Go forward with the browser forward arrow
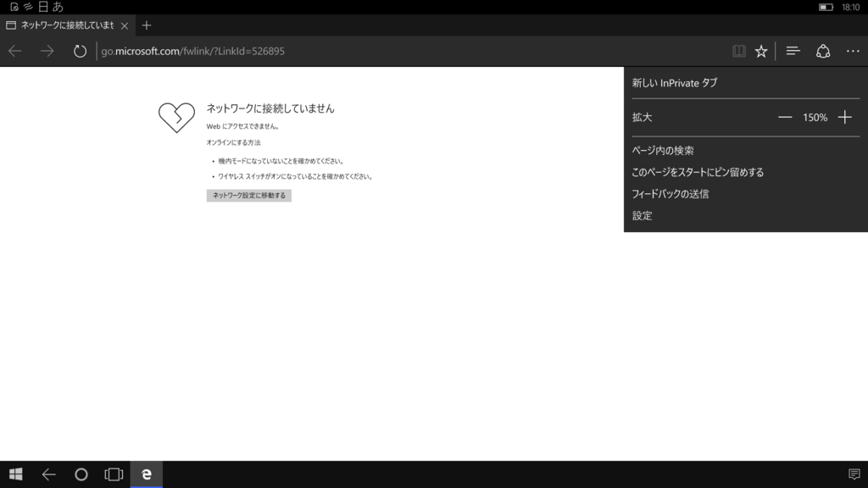The image size is (868, 488). [47, 51]
